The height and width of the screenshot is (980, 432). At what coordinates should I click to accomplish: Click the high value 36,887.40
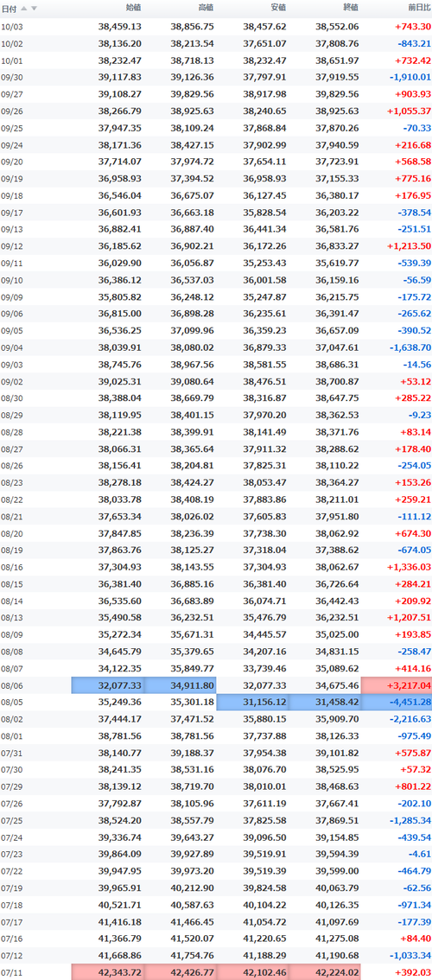tap(193, 229)
